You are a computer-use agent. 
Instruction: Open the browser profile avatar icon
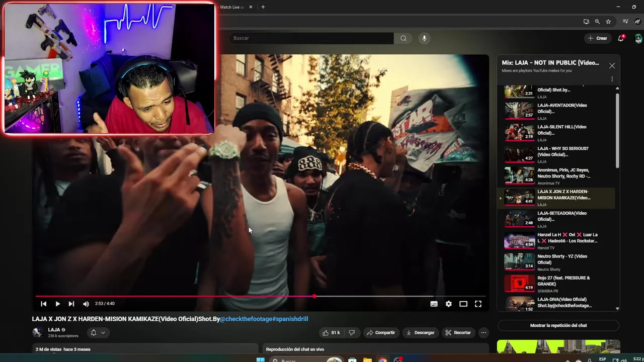tap(637, 22)
